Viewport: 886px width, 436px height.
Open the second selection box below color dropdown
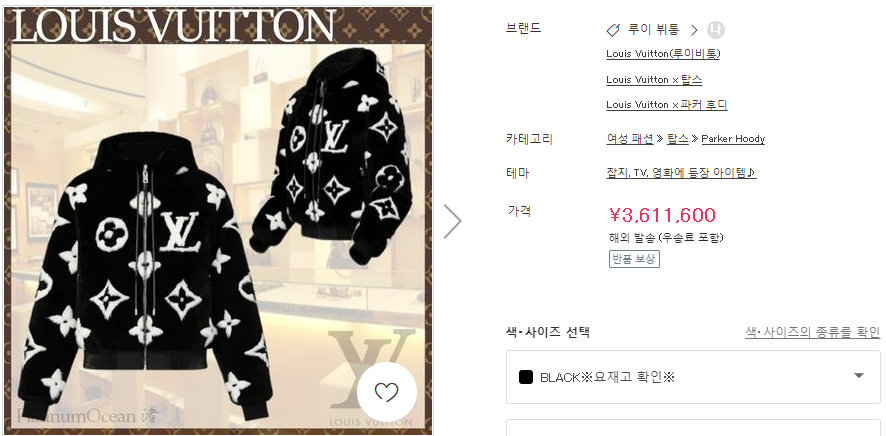(693, 428)
